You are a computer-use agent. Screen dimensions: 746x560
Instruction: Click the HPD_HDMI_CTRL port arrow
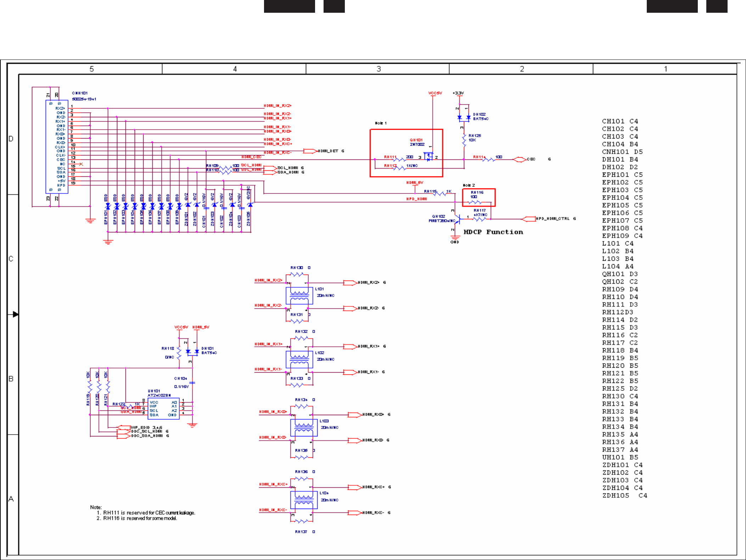click(529, 219)
